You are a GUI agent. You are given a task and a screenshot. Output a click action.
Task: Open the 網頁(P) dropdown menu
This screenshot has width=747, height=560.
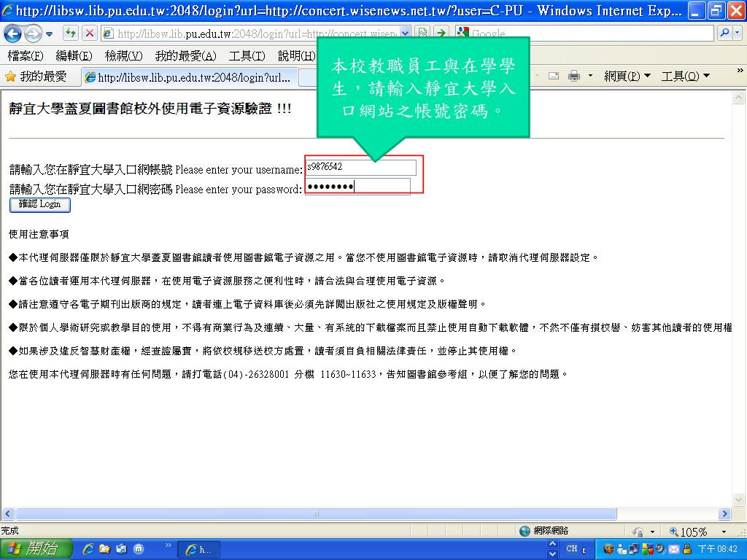coord(627,76)
